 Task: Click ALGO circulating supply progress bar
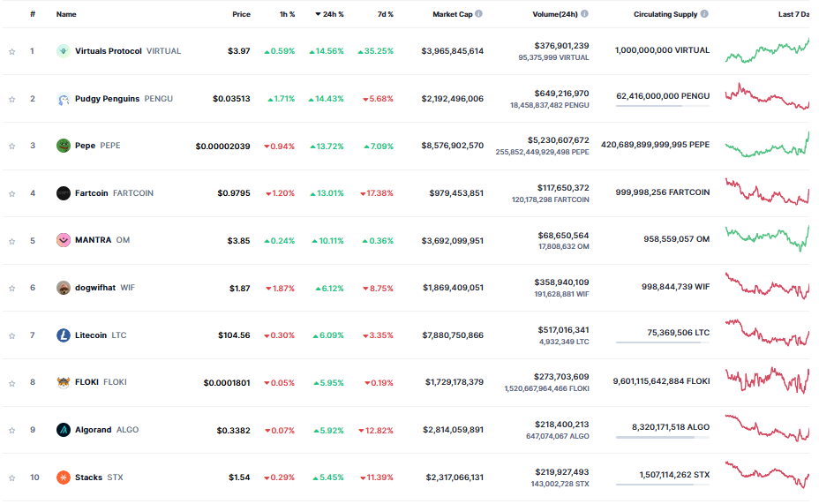(x=662, y=437)
